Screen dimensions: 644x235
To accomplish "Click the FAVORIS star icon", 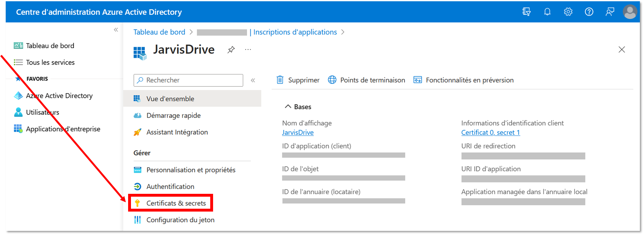I will [x=18, y=79].
